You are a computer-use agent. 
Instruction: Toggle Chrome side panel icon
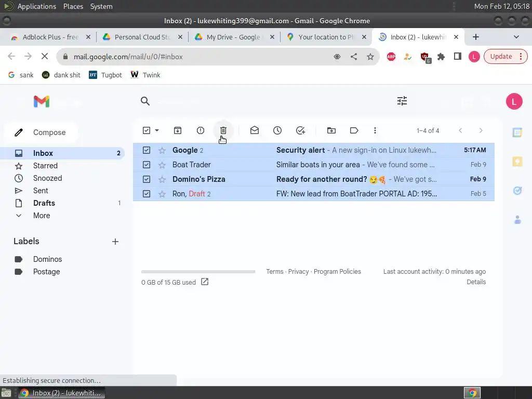[458, 56]
